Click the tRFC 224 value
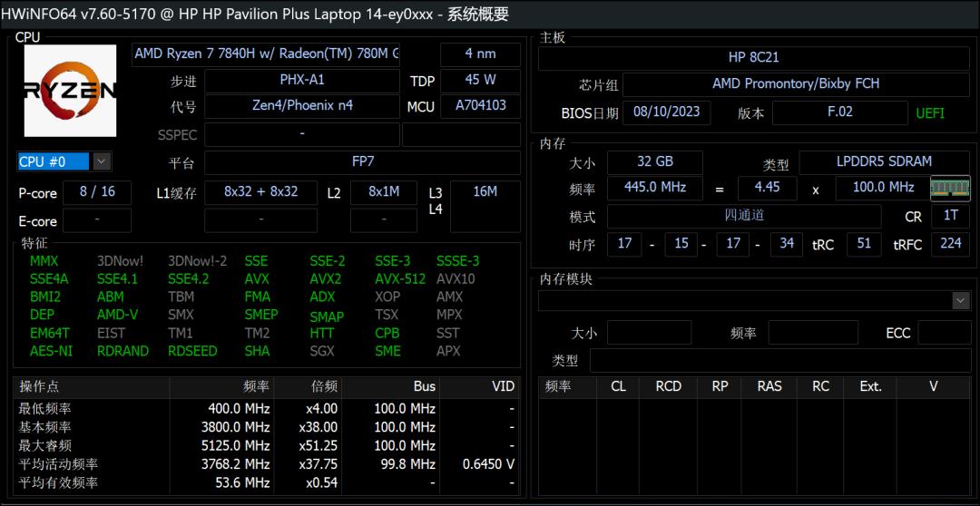The height and width of the screenshot is (506, 980). (x=950, y=244)
